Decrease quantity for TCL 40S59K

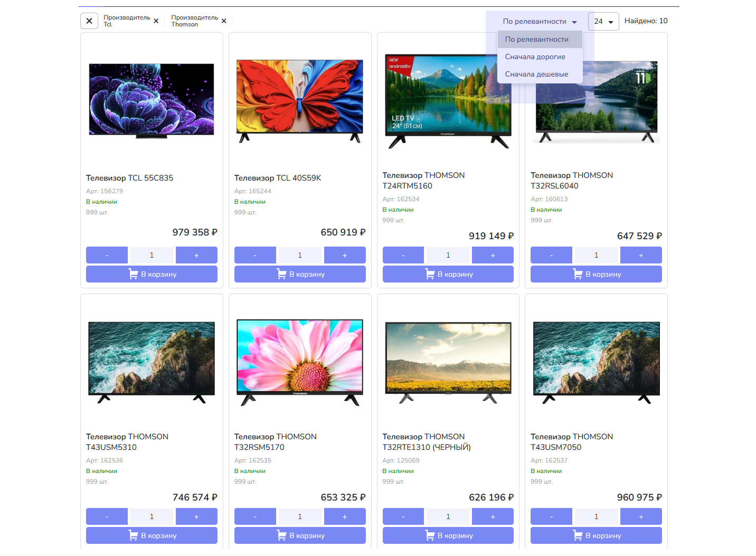pyautogui.click(x=255, y=255)
